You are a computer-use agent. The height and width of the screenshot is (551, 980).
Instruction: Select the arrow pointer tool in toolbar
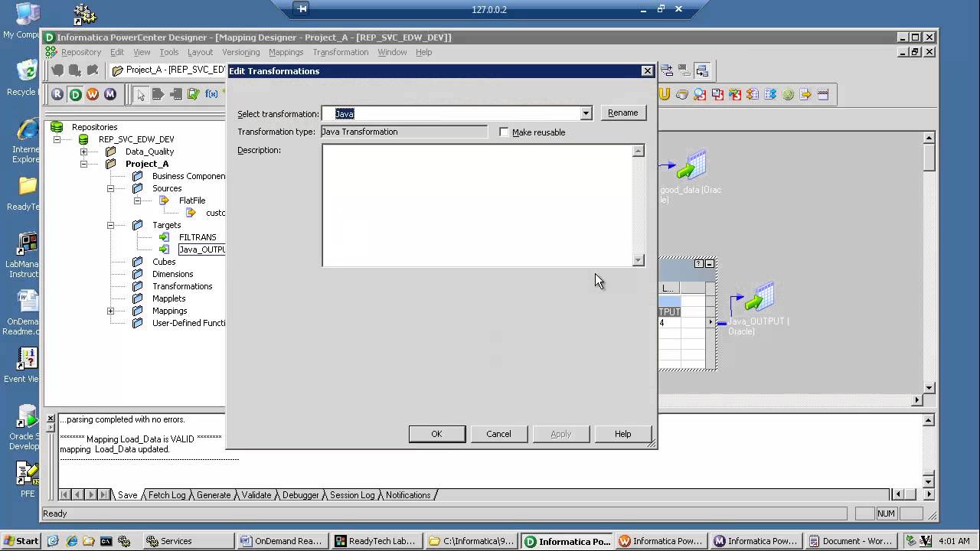click(140, 94)
